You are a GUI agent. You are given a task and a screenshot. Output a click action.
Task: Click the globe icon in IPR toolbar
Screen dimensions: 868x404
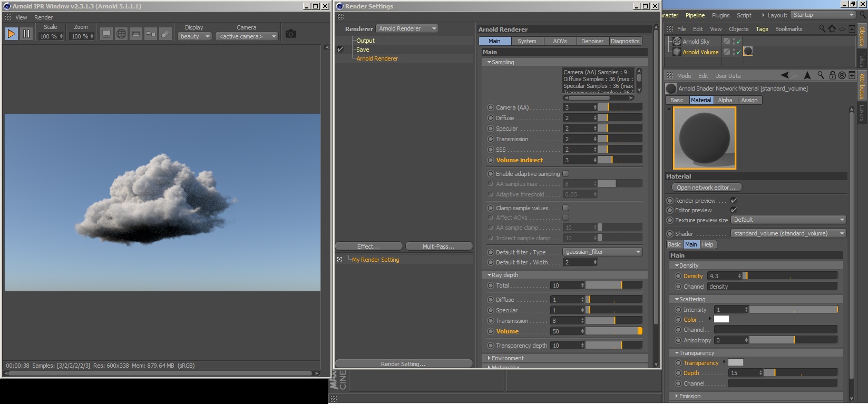point(121,34)
